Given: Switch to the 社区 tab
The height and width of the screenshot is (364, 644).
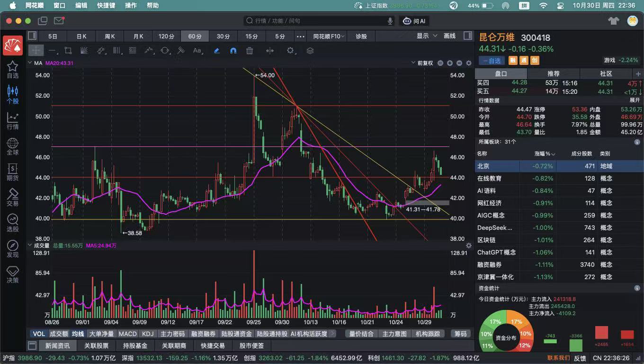Looking at the screenshot, I should click(x=606, y=73).
